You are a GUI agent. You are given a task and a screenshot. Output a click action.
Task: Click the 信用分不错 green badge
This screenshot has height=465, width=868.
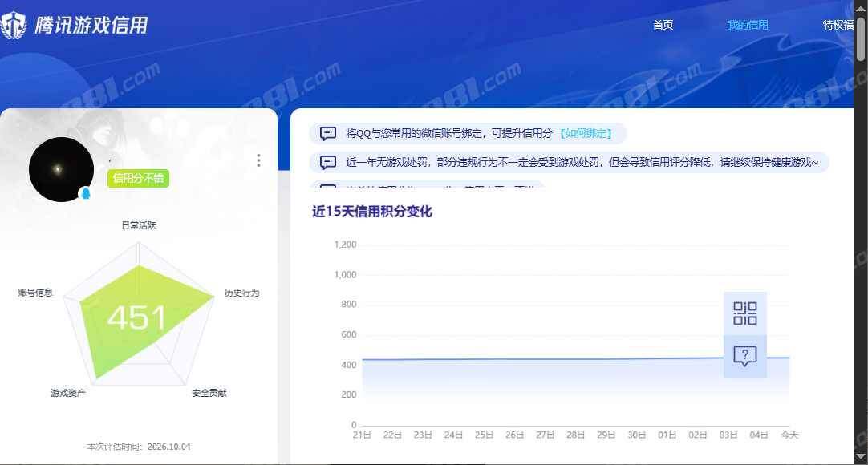click(x=139, y=178)
